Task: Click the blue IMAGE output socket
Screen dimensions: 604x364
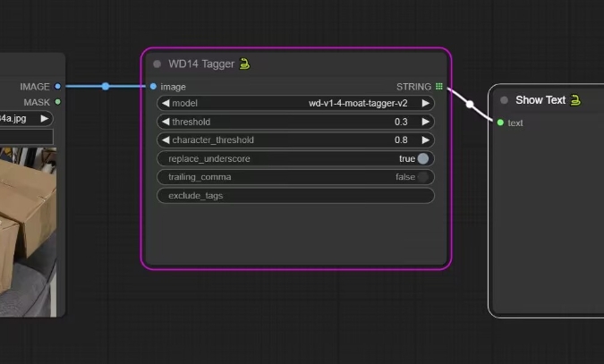Action: [x=58, y=87]
